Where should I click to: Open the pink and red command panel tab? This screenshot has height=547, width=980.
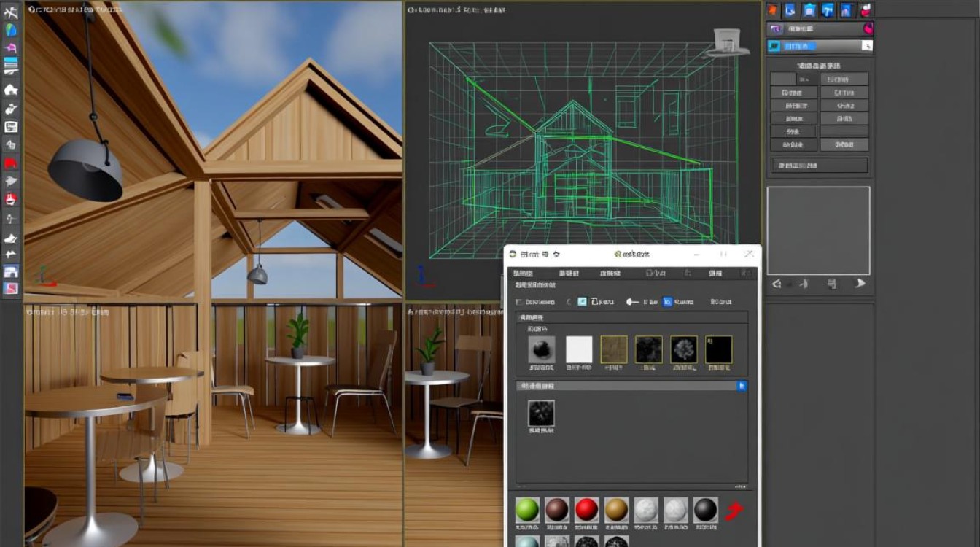pos(866,10)
